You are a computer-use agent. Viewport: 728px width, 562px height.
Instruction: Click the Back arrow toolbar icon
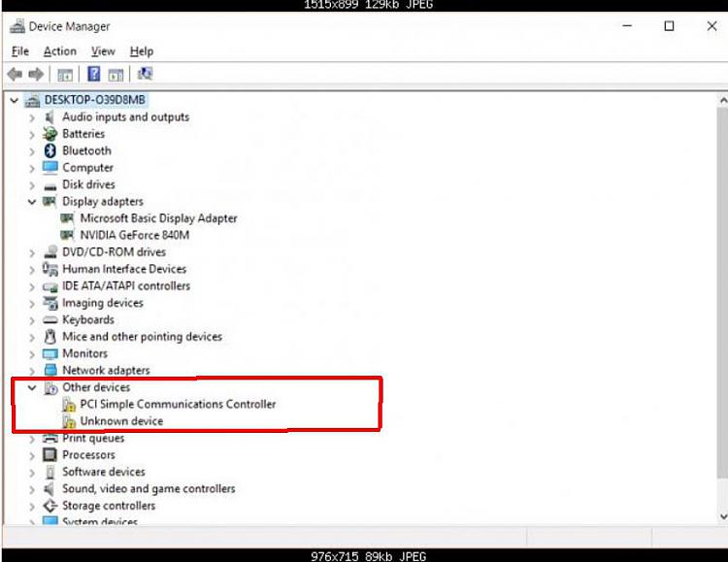click(x=15, y=74)
